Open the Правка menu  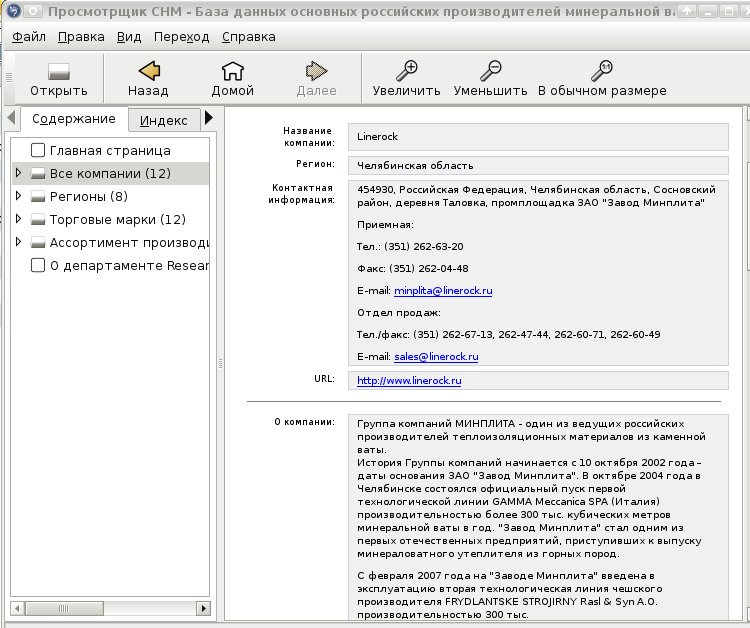pyautogui.click(x=81, y=37)
